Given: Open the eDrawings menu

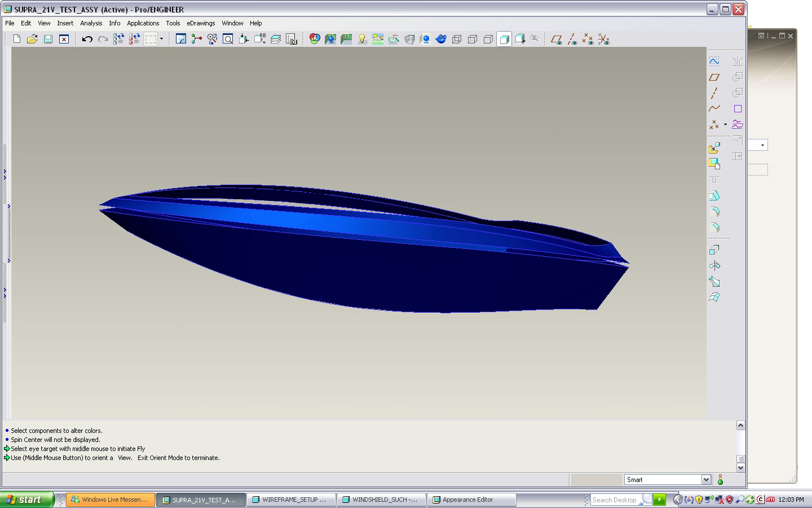Looking at the screenshot, I should click(x=201, y=23).
